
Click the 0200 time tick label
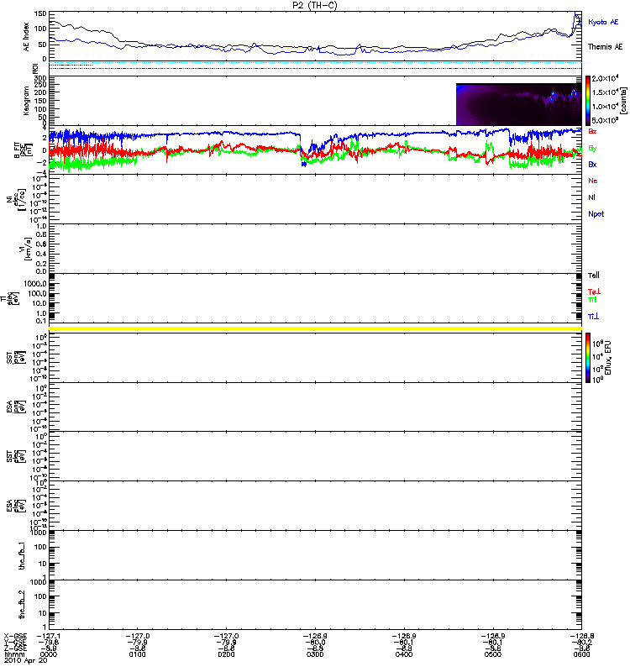[226, 654]
